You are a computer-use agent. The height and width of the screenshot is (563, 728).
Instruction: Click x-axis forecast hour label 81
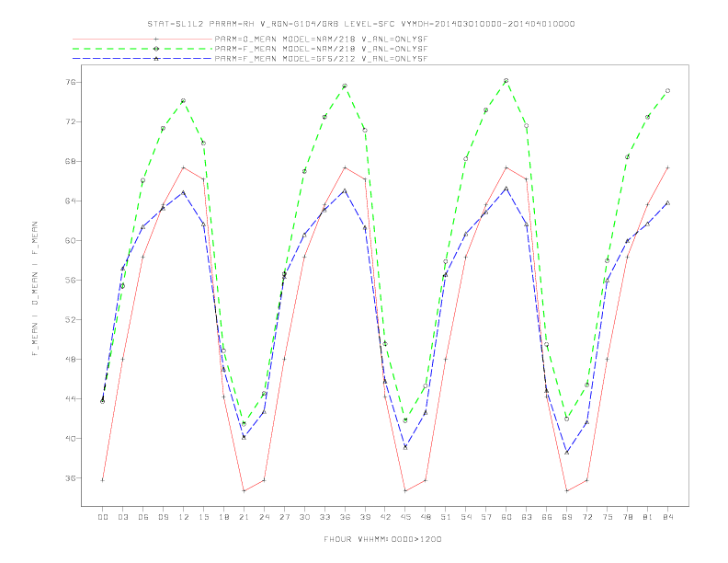648,517
